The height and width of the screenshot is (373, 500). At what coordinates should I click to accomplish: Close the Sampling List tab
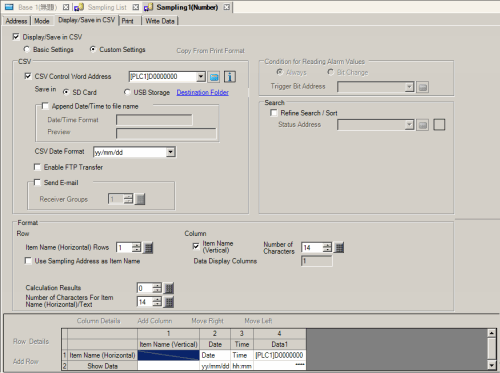pyautogui.click(x=136, y=7)
